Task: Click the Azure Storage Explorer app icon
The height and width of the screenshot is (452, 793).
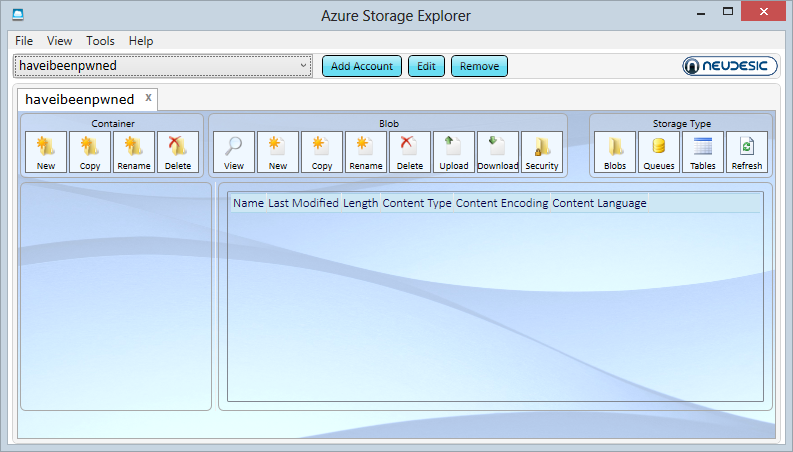Action: click(x=18, y=14)
